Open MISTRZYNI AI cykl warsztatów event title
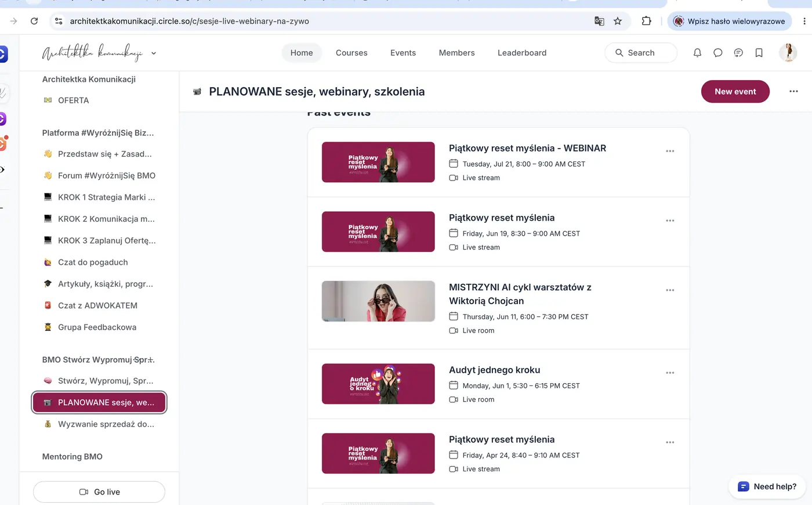Image resolution: width=812 pixels, height=505 pixels. [520, 294]
